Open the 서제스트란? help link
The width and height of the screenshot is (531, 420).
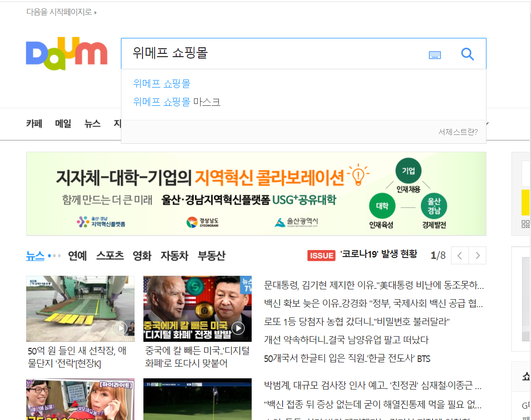coord(457,132)
